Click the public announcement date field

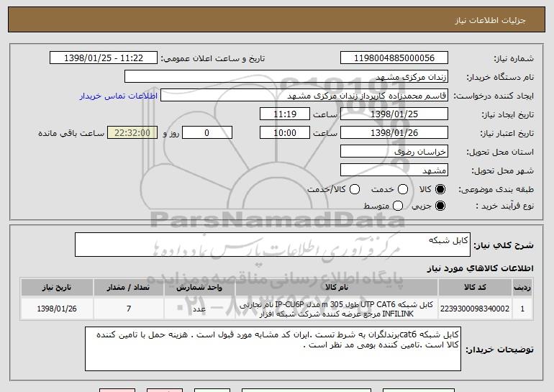click(x=104, y=58)
